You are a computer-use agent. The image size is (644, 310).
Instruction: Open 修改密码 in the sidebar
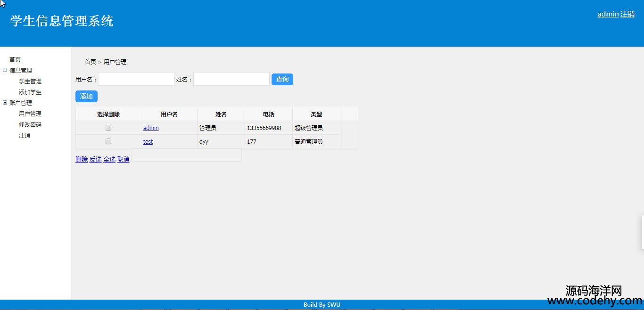click(30, 124)
